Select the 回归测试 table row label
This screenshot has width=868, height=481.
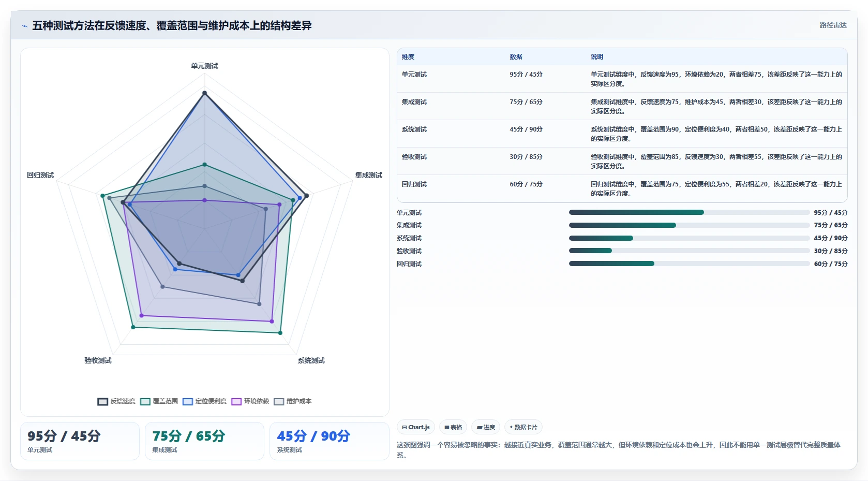[414, 184]
